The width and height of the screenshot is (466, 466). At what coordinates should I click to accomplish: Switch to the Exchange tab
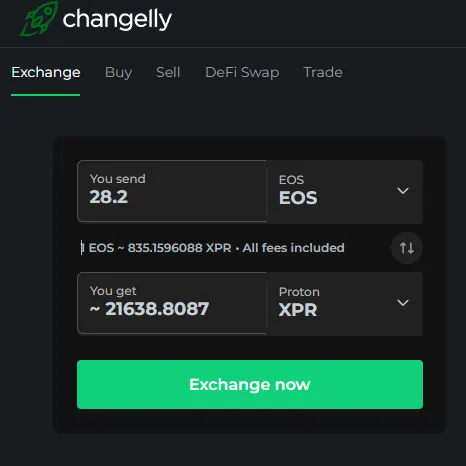[46, 72]
